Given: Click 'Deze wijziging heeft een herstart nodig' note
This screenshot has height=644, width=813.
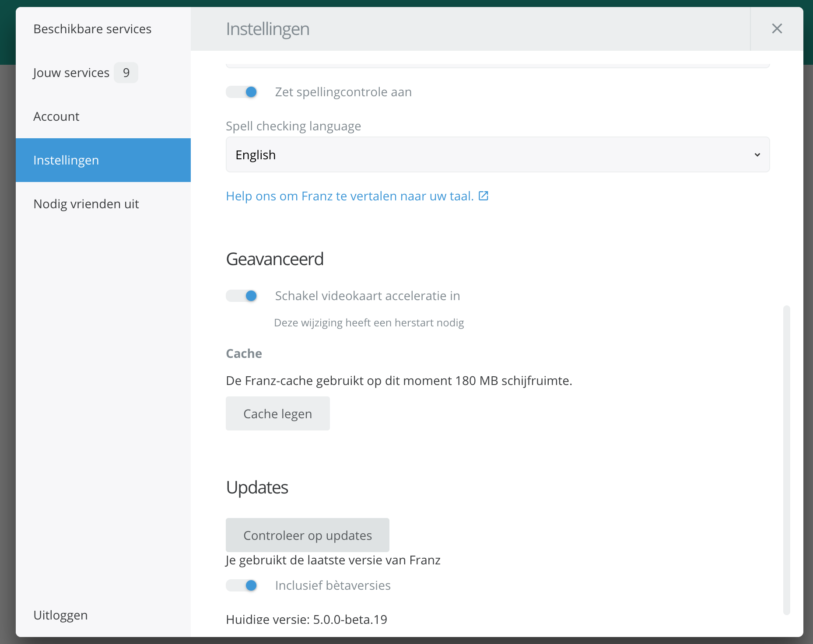Looking at the screenshot, I should pyautogui.click(x=369, y=323).
